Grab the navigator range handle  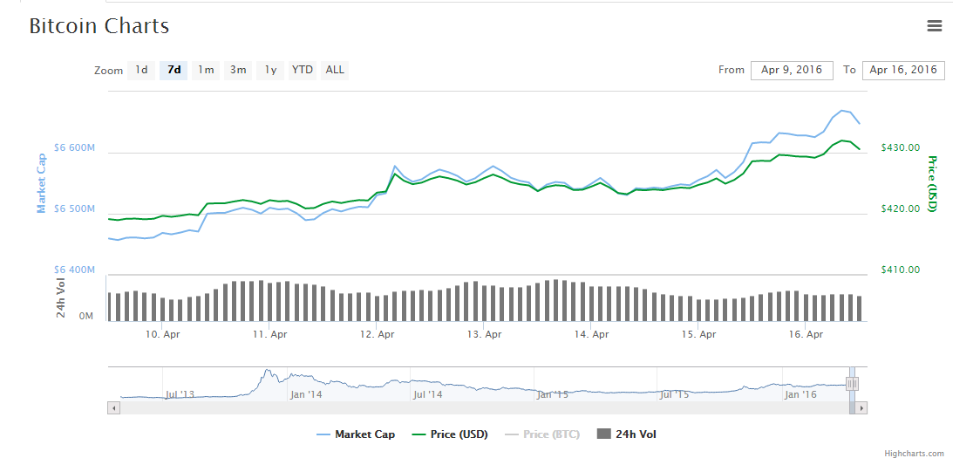[852, 383]
